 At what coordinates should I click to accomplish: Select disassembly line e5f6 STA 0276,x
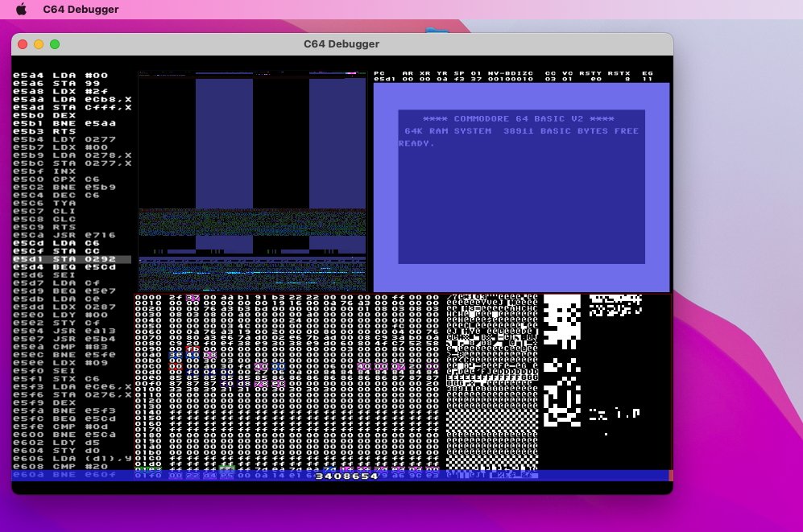tap(72, 394)
